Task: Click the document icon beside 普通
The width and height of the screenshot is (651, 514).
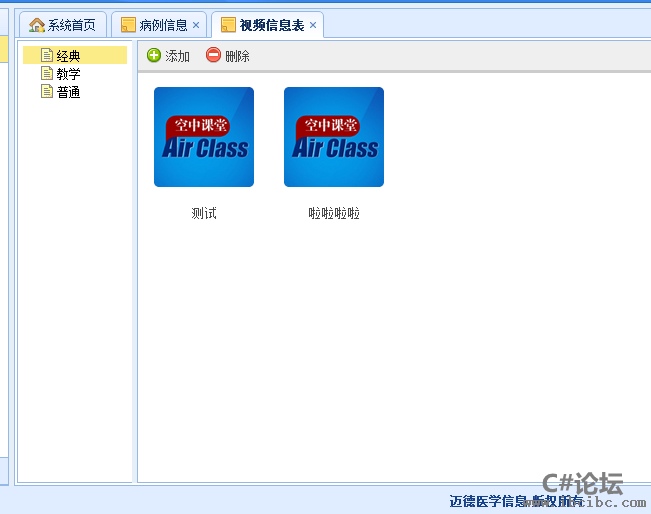Action: click(47, 91)
